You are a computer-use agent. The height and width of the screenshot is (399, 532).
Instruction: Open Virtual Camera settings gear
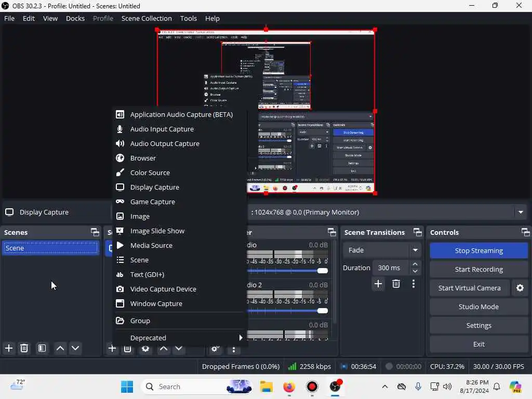pyautogui.click(x=520, y=288)
